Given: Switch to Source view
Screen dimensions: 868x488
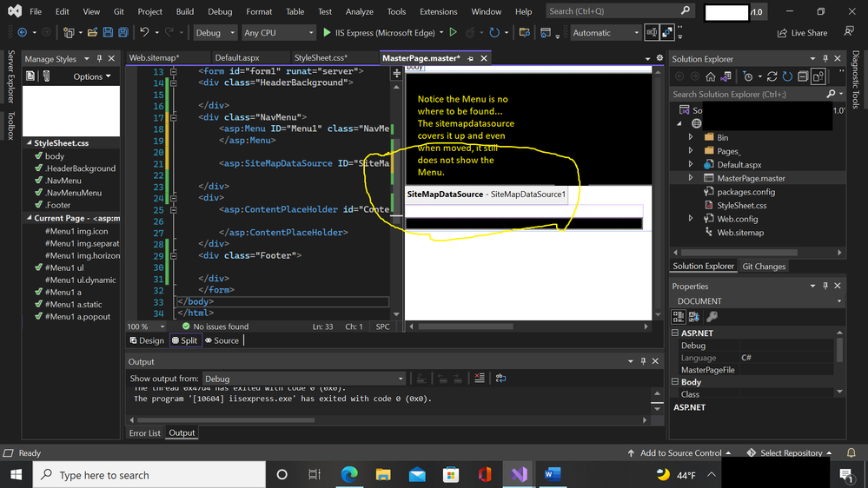Looking at the screenshot, I should point(222,340).
